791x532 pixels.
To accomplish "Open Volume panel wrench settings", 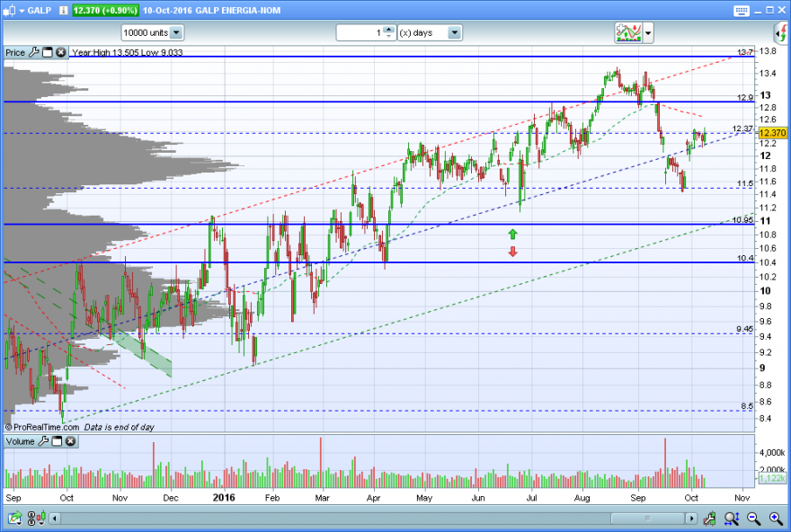I will point(43,441).
